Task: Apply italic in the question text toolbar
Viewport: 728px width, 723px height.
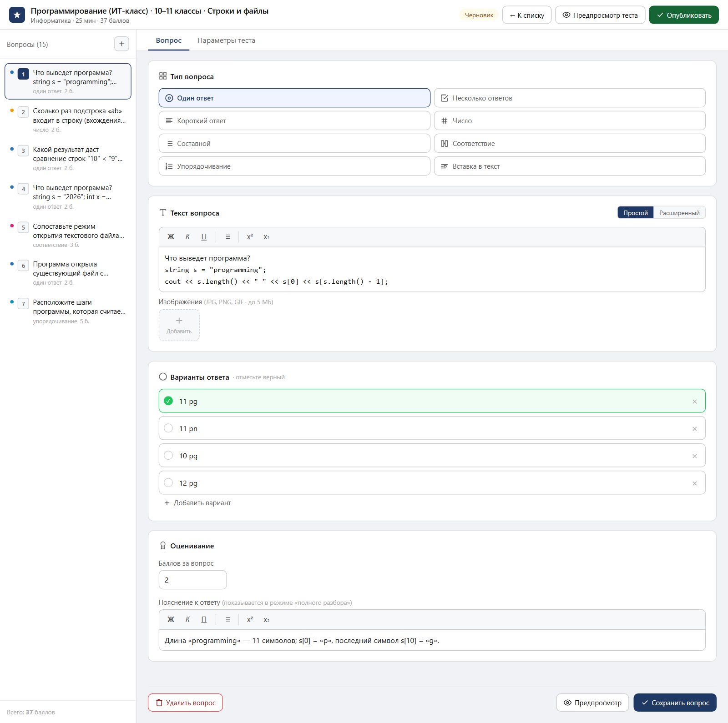Action: 187,237
